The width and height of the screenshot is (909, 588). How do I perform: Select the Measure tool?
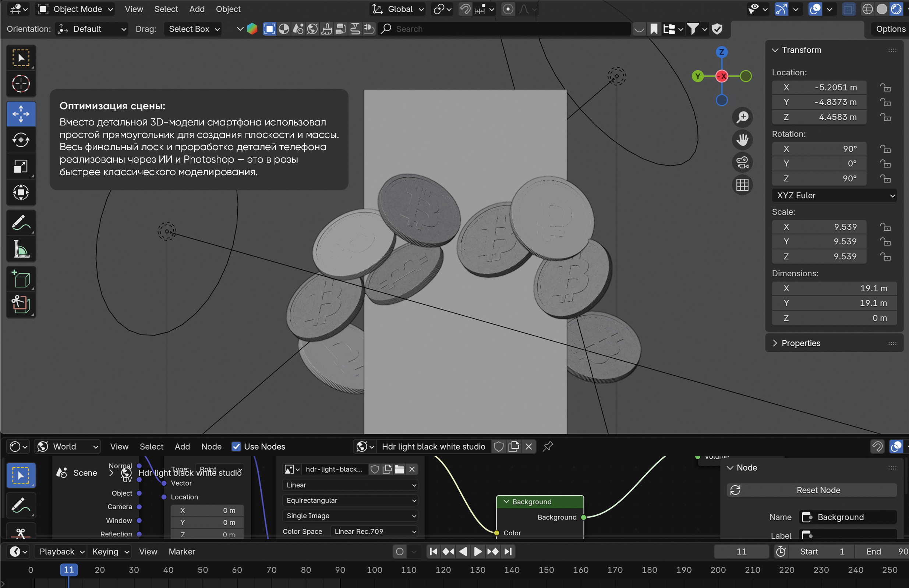[x=21, y=249]
